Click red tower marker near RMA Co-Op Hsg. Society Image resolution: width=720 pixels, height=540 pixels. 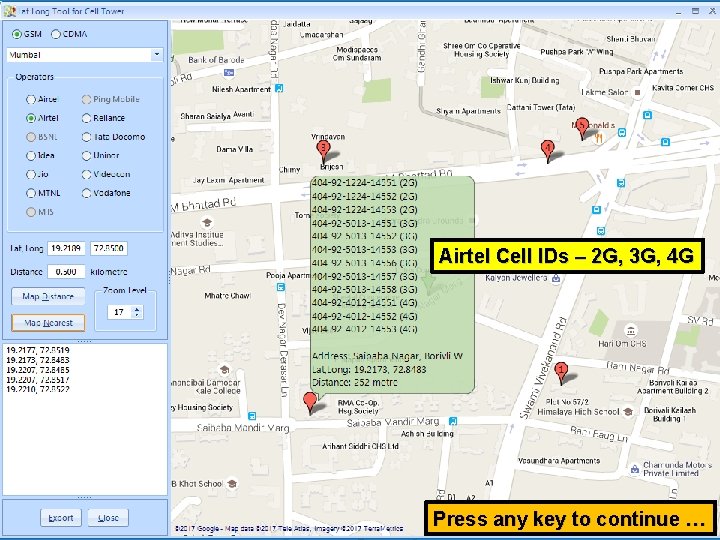pos(310,403)
